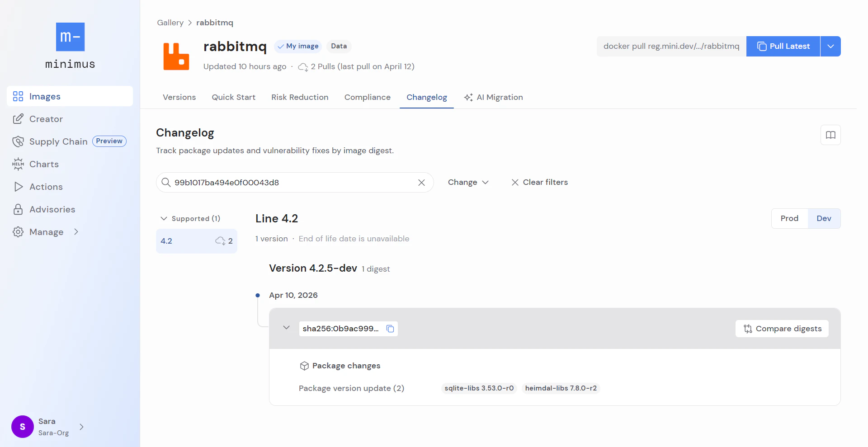Click the Supply Chain shield icon

(x=18, y=141)
